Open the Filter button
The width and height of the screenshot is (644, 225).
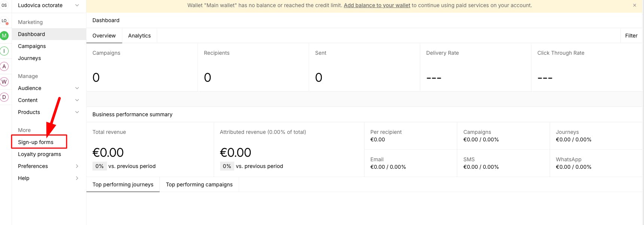click(x=631, y=36)
